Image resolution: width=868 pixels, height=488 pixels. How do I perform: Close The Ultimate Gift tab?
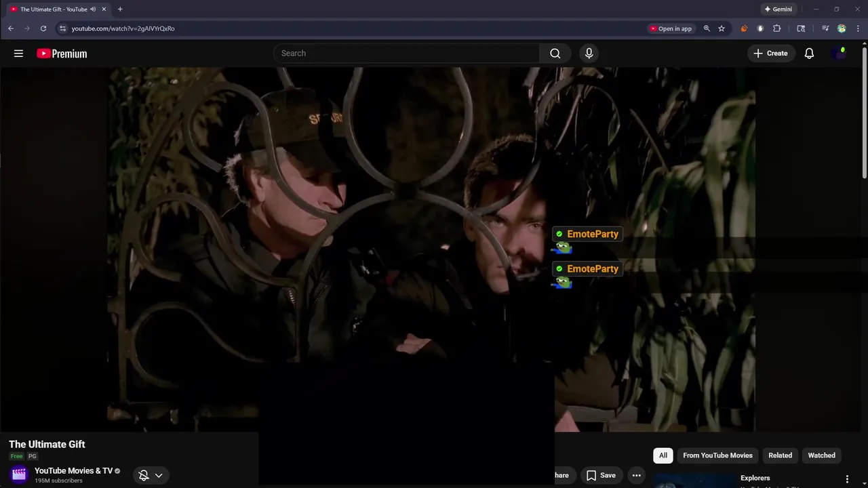tap(104, 9)
